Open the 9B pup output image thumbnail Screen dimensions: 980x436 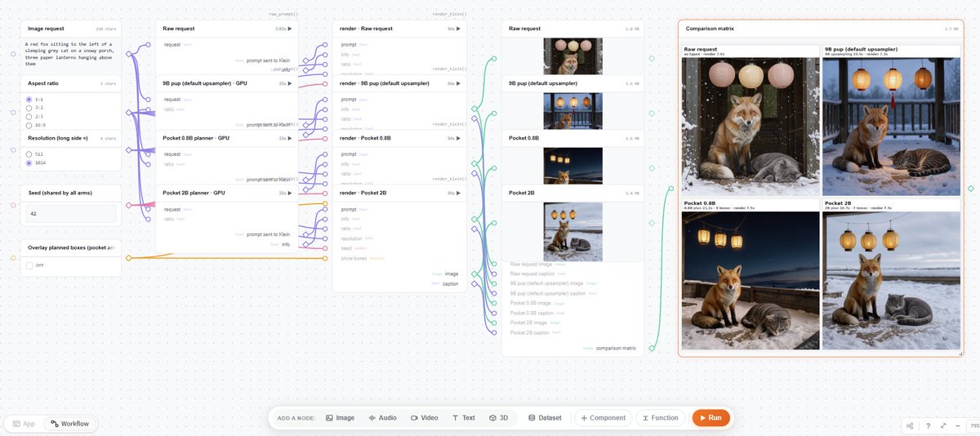[572, 110]
